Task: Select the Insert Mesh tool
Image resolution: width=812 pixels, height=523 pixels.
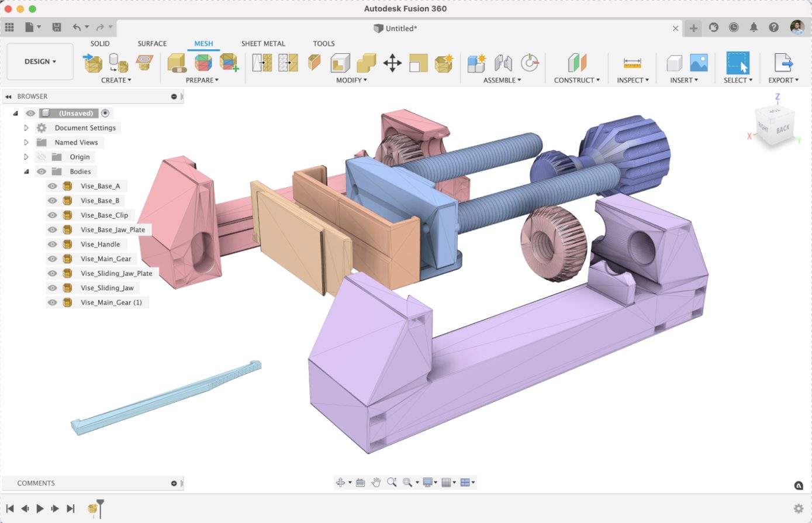Action: coord(91,61)
